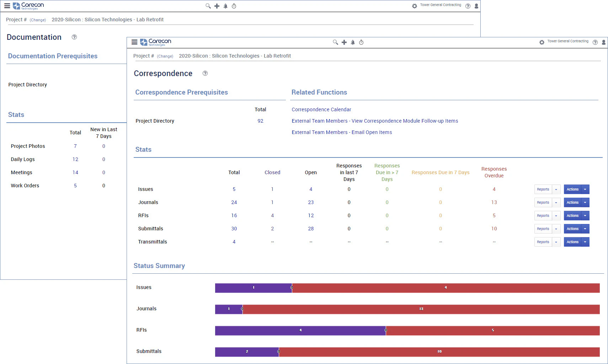Open settings gear beside Tower General Contracting
This screenshot has height=364, width=608.
(x=542, y=42)
